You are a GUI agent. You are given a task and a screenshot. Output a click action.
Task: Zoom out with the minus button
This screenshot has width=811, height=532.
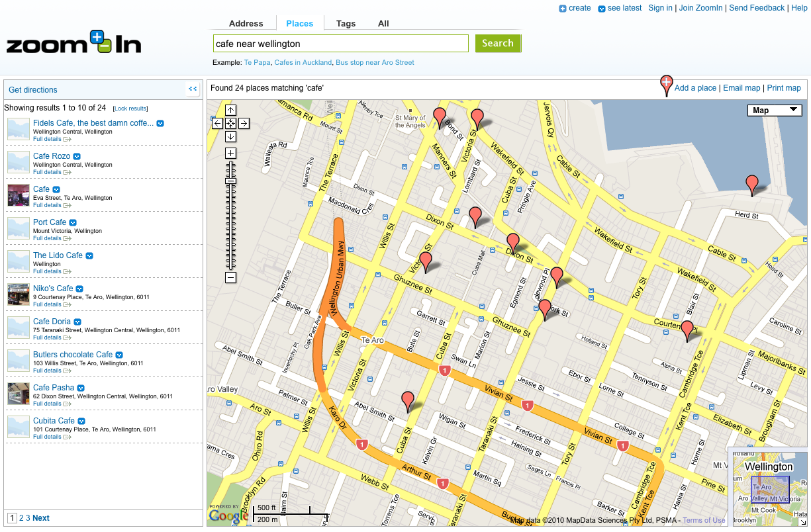pyautogui.click(x=230, y=278)
